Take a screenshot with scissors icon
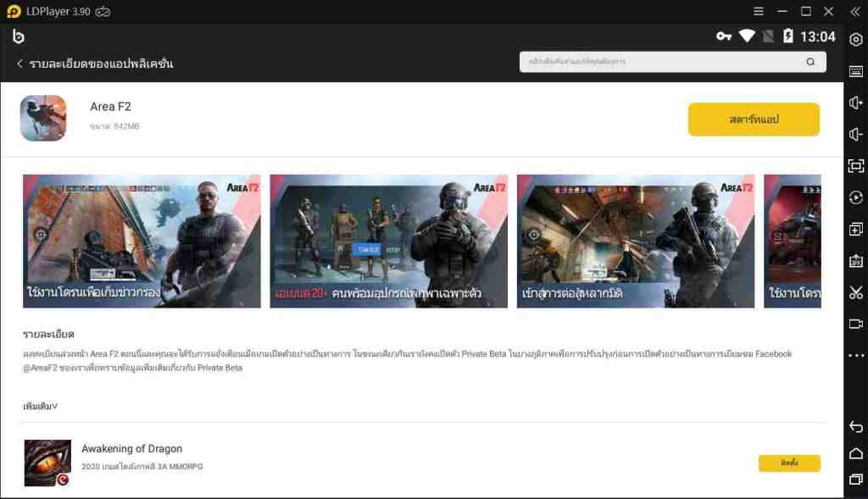 point(856,292)
